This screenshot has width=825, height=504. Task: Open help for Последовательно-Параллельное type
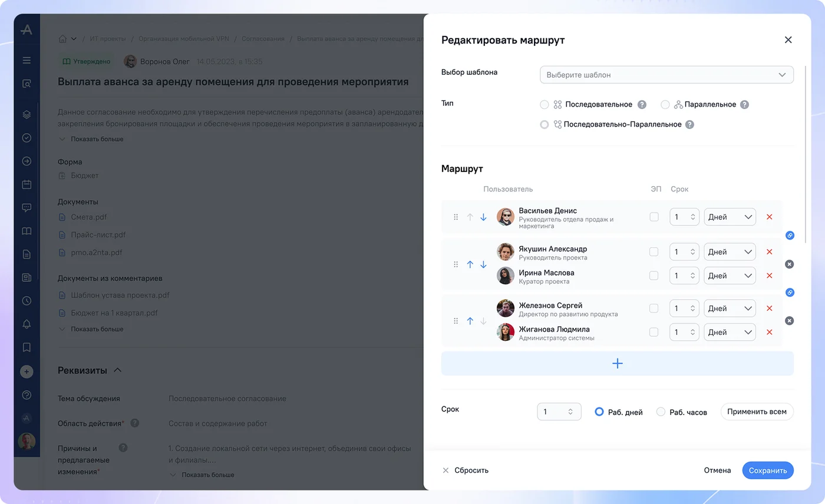click(x=689, y=125)
